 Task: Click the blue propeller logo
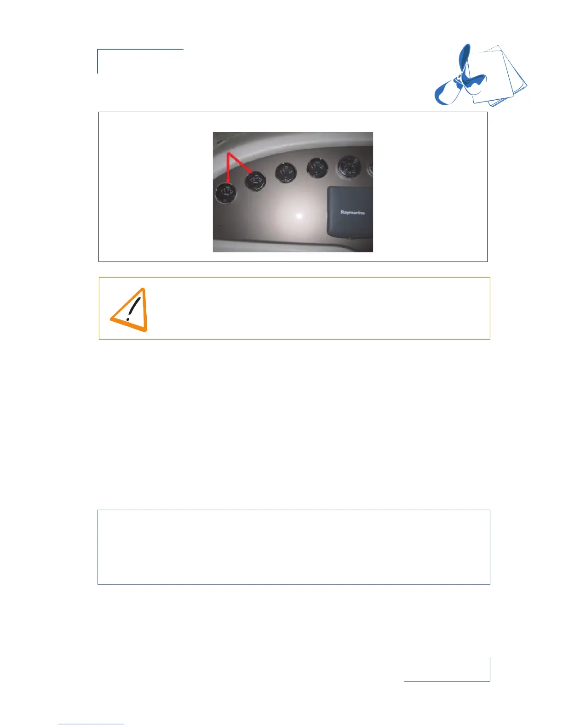click(x=460, y=76)
